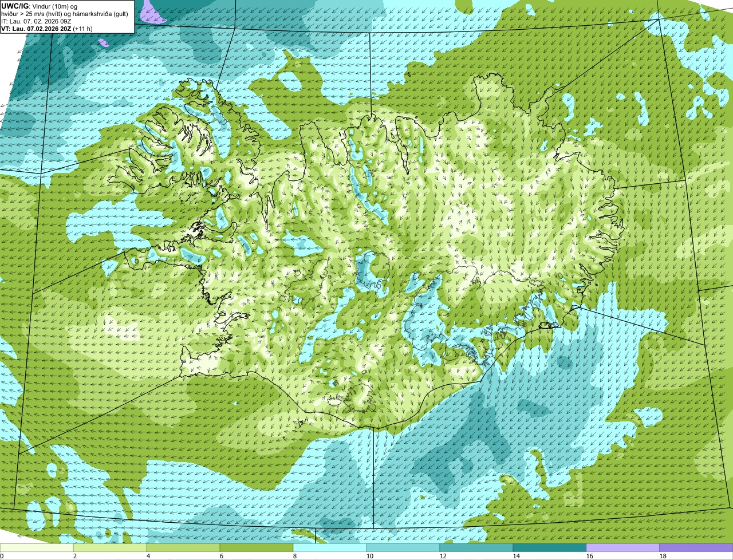Screen dimensions: 733x560
Task: Select the above-18 m/s purple legend band
Action: click(x=696, y=548)
